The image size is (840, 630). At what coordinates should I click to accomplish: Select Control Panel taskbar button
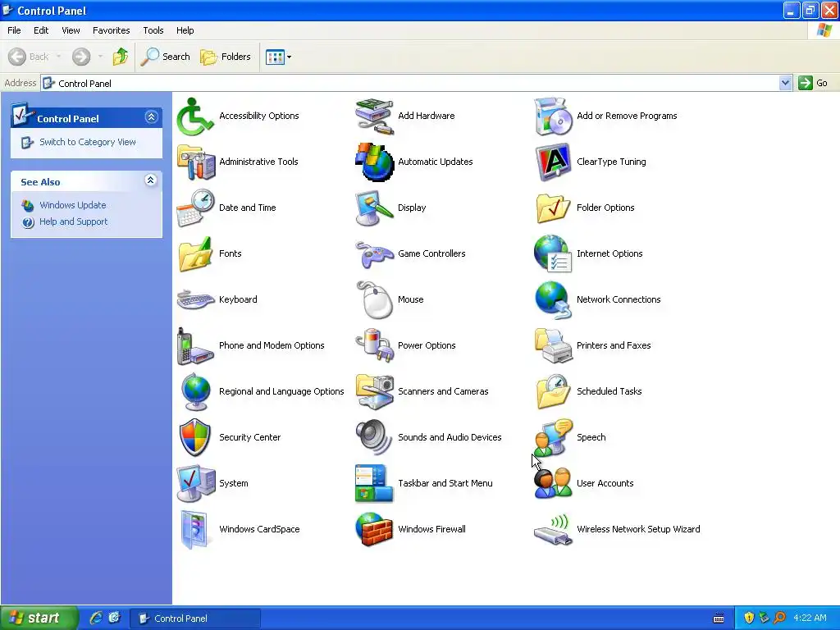(195, 619)
